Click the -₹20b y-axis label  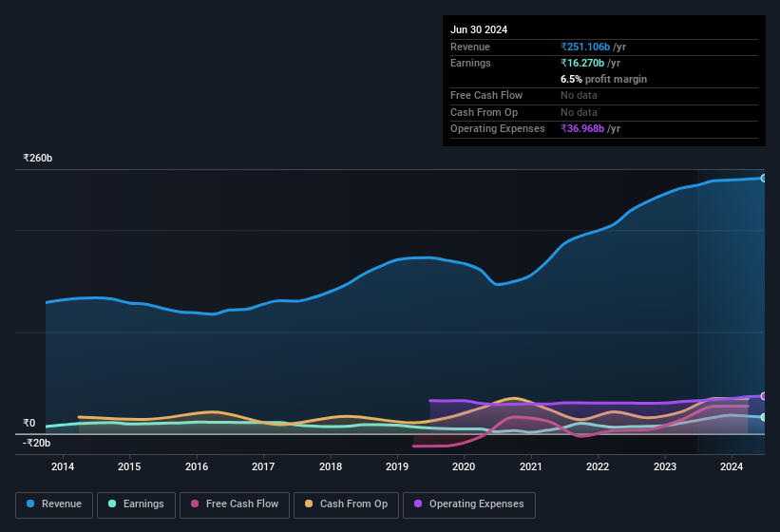pos(36,443)
